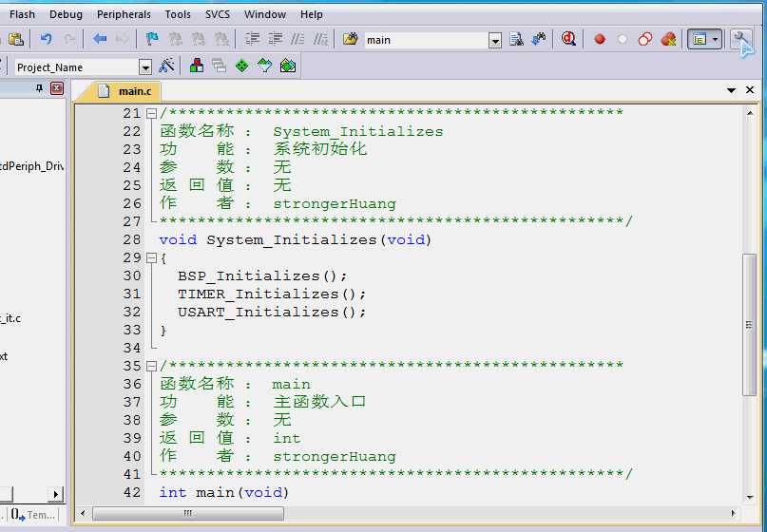The image size is (767, 532).
Task: Open Configuration with the wrench icon
Action: (741, 39)
